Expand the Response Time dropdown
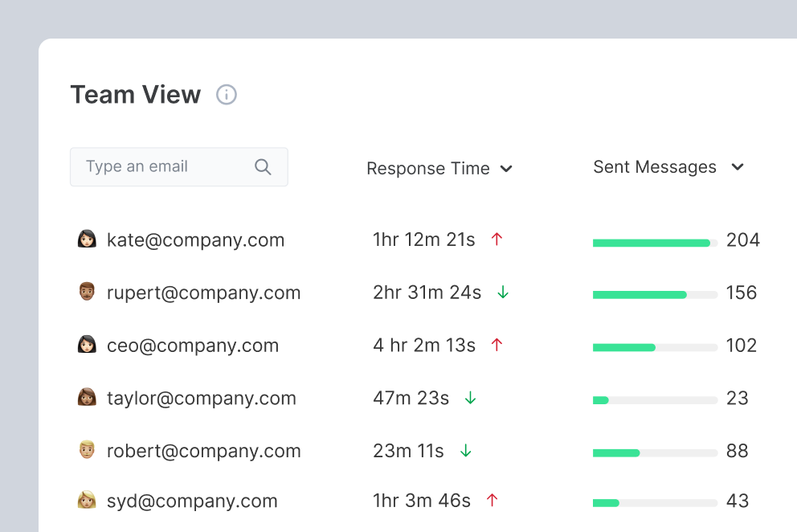 (506, 169)
